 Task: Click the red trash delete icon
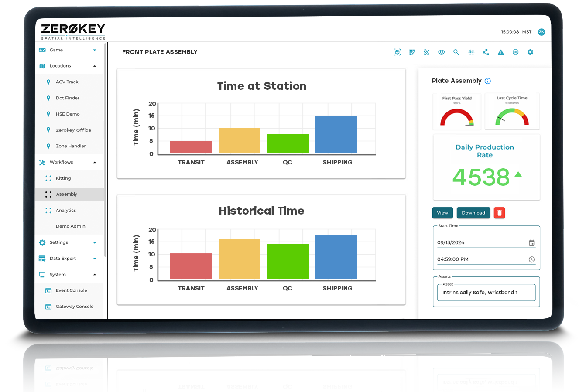(x=500, y=213)
